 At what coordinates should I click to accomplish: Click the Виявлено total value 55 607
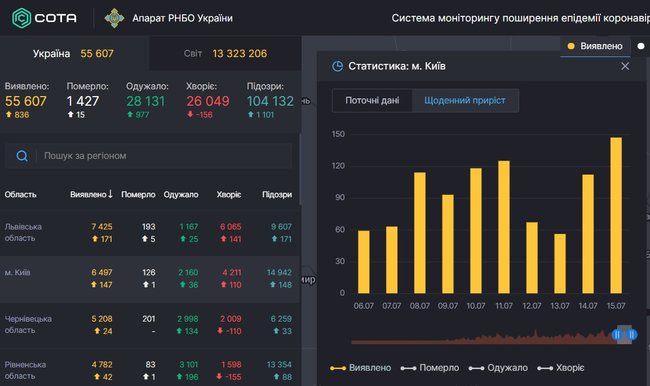tap(26, 101)
